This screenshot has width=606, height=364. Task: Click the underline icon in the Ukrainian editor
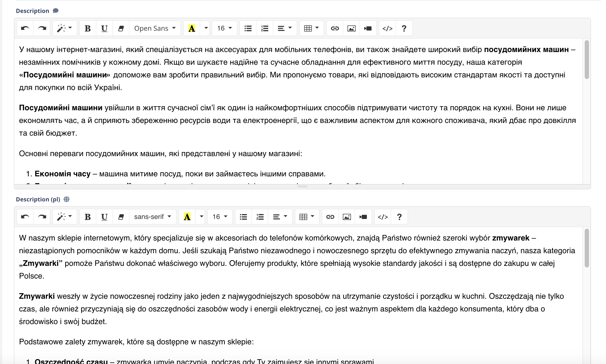tap(104, 28)
